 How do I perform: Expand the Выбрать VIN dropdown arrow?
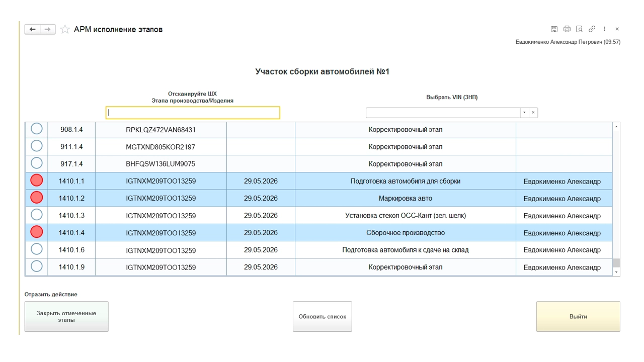pos(524,113)
